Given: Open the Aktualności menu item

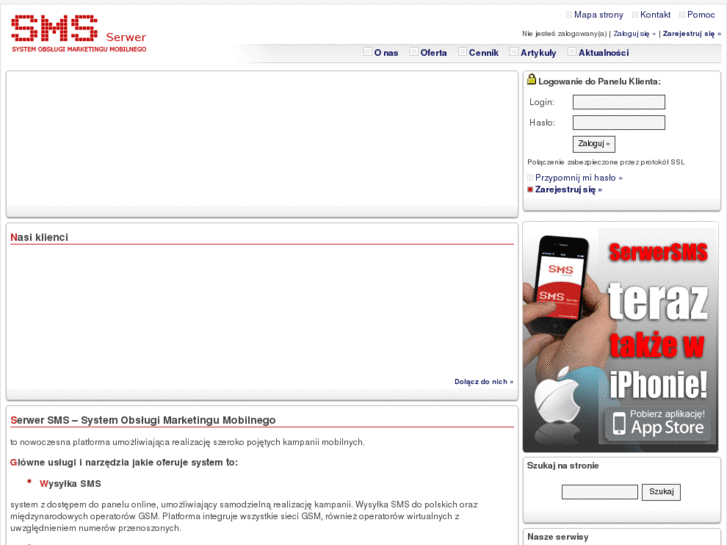Looking at the screenshot, I should (603, 53).
